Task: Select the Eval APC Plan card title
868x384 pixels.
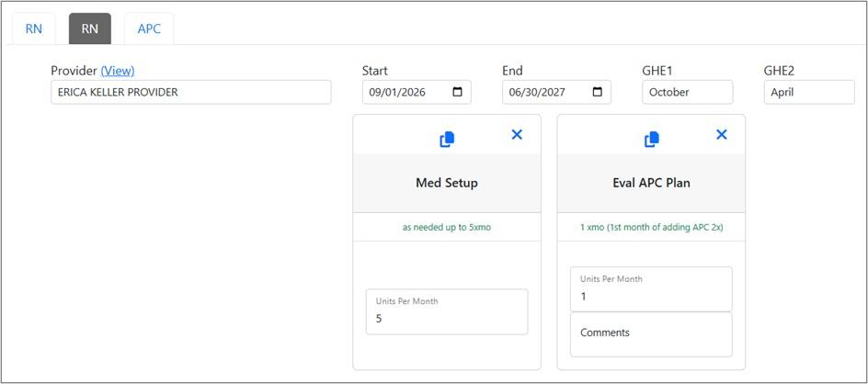Action: pyautogui.click(x=652, y=183)
